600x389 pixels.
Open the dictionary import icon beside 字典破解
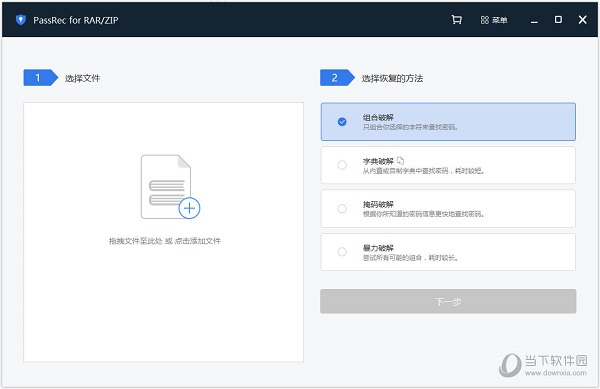[x=400, y=161]
